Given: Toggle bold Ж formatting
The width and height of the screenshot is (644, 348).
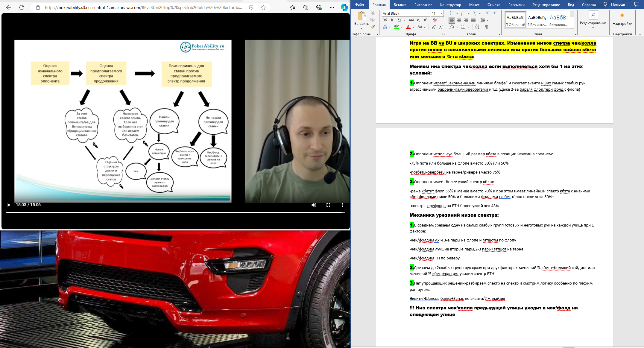Looking at the screenshot, I should pyautogui.click(x=385, y=20).
